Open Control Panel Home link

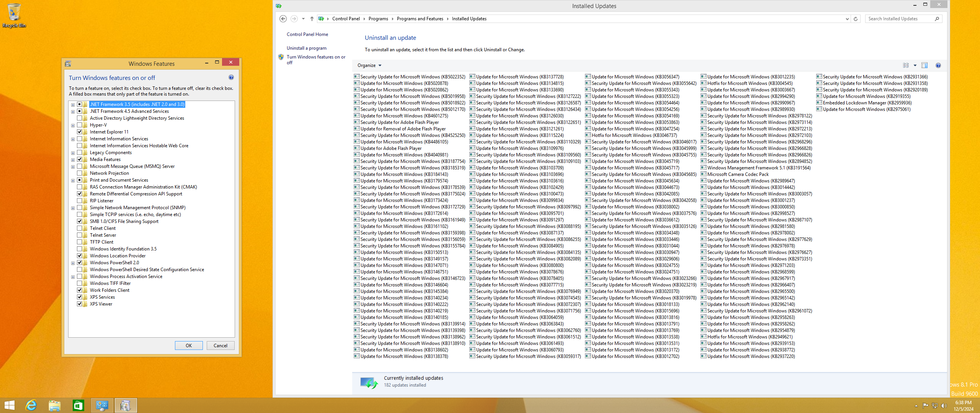point(307,34)
